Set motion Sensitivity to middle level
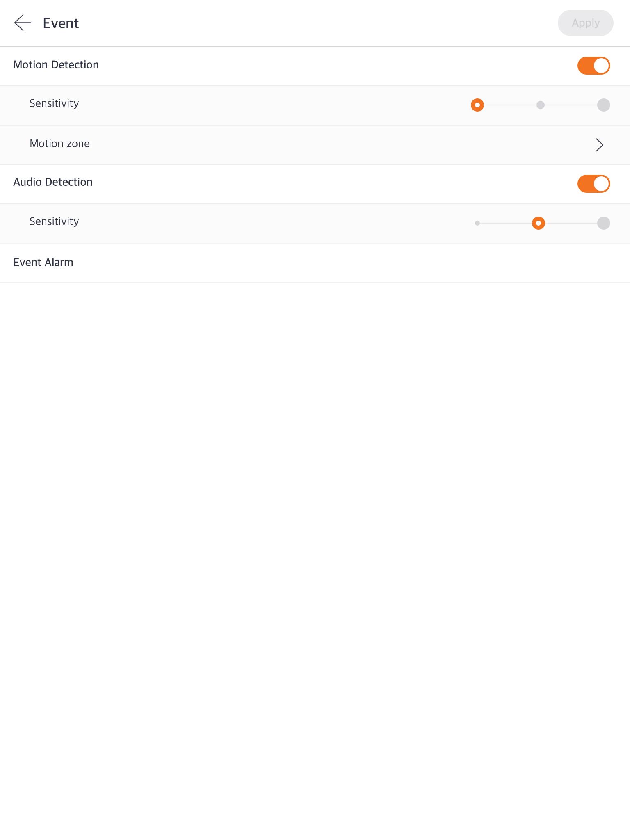 click(x=541, y=105)
